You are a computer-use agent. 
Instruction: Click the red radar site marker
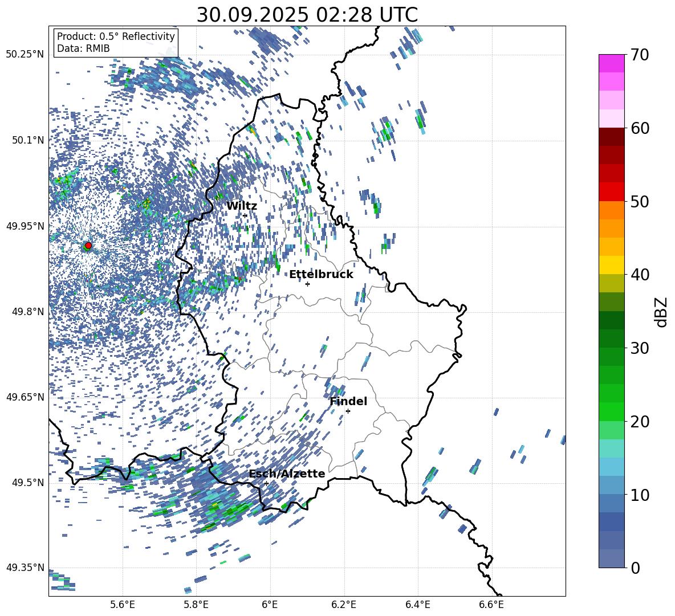(88, 246)
